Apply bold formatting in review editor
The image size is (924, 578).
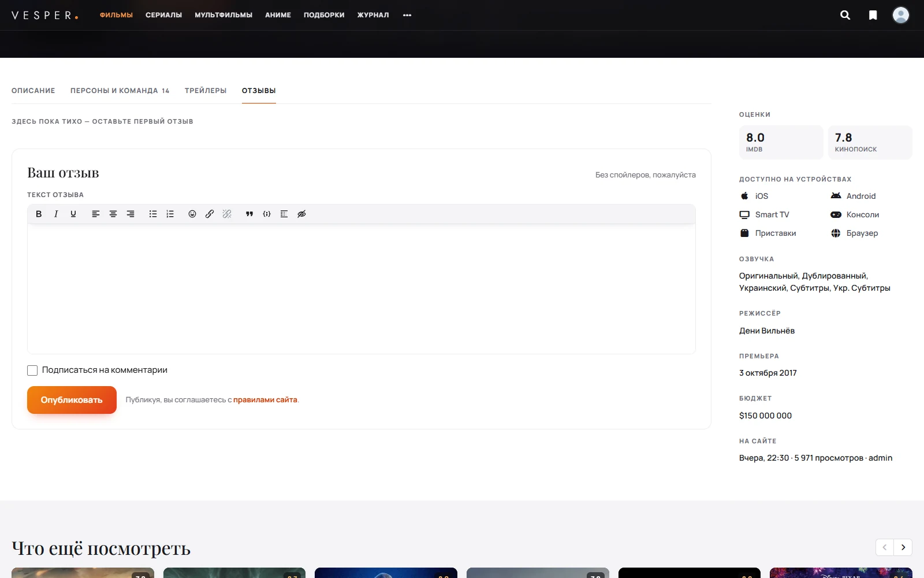pos(39,214)
